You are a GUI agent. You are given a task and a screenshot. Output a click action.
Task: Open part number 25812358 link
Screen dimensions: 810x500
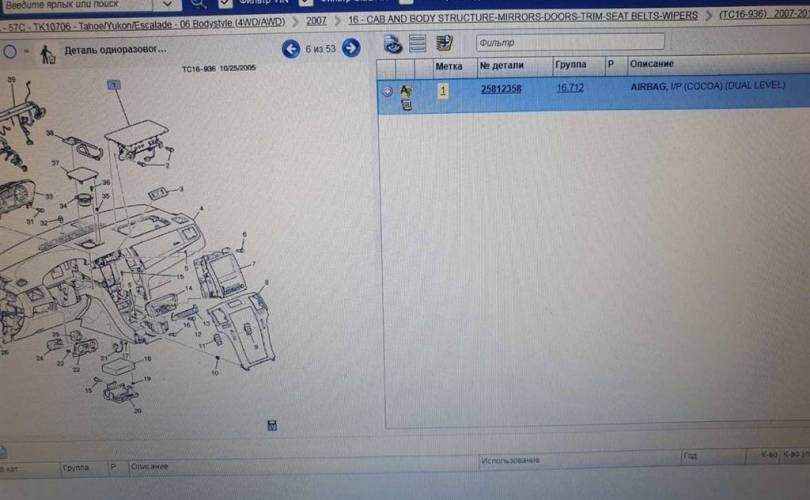(x=501, y=89)
